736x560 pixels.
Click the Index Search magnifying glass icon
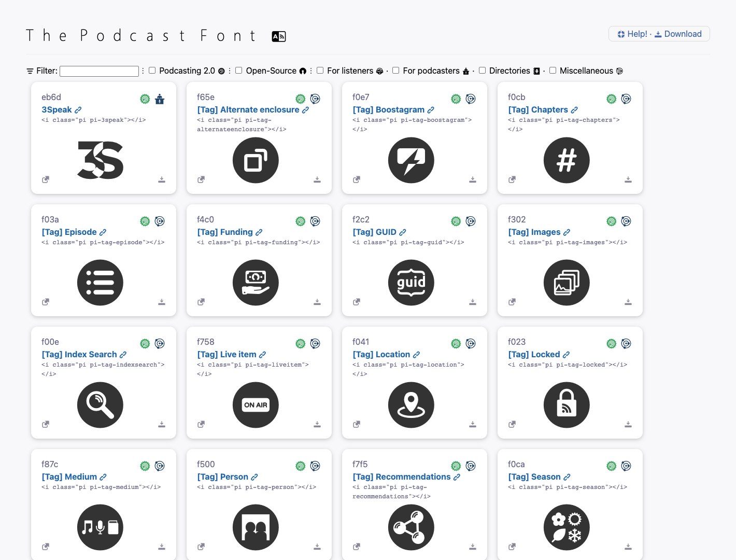pos(100,405)
